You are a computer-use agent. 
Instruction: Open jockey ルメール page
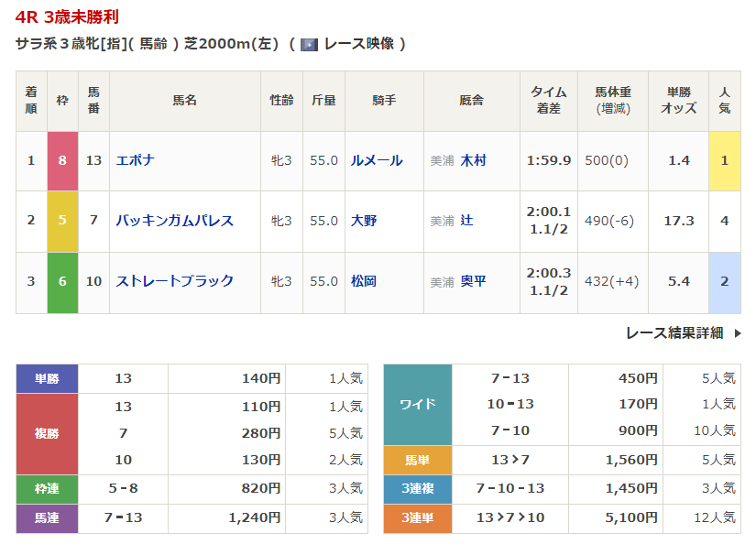376,160
